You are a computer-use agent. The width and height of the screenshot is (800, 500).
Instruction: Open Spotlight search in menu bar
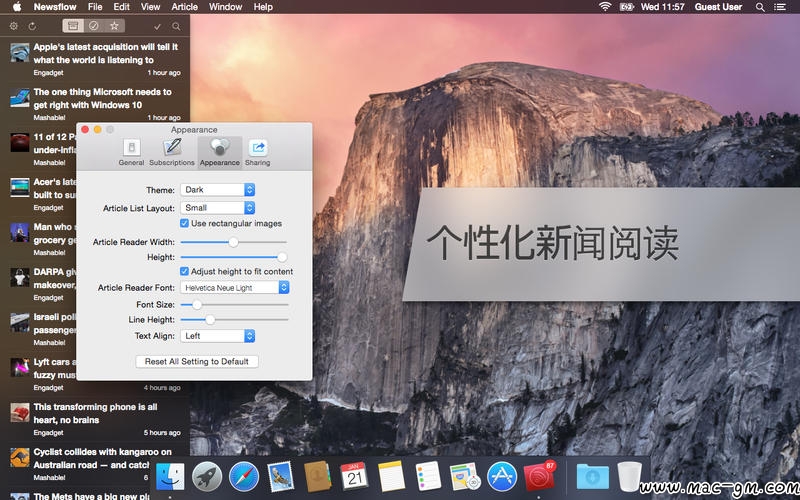pos(760,7)
